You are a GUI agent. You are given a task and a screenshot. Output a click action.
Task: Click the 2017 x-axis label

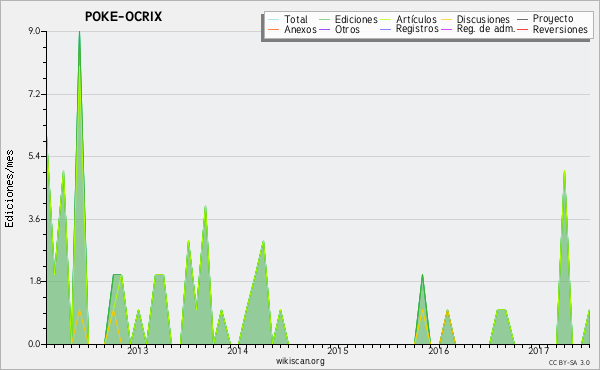[x=539, y=350]
